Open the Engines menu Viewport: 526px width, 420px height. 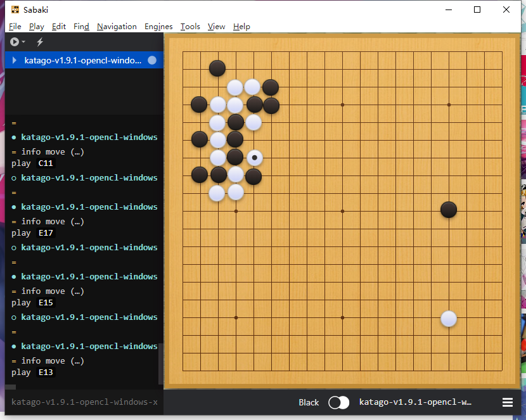158,27
